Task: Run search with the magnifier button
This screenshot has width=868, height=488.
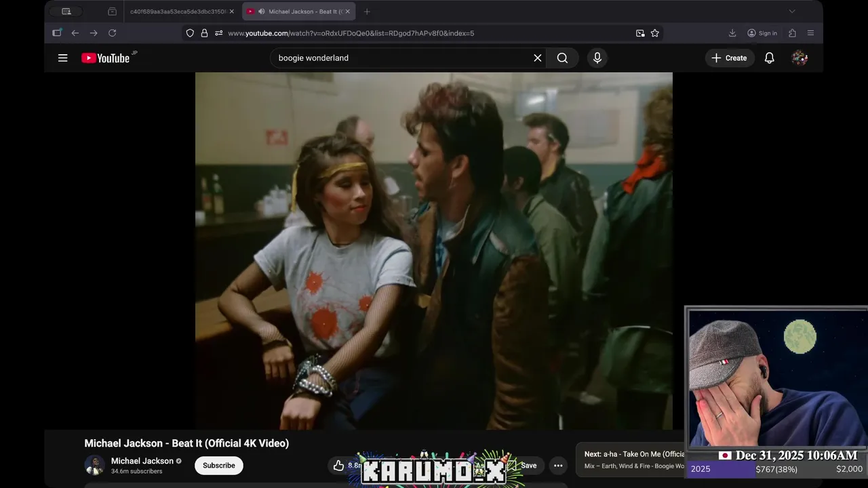Action: pyautogui.click(x=562, y=58)
